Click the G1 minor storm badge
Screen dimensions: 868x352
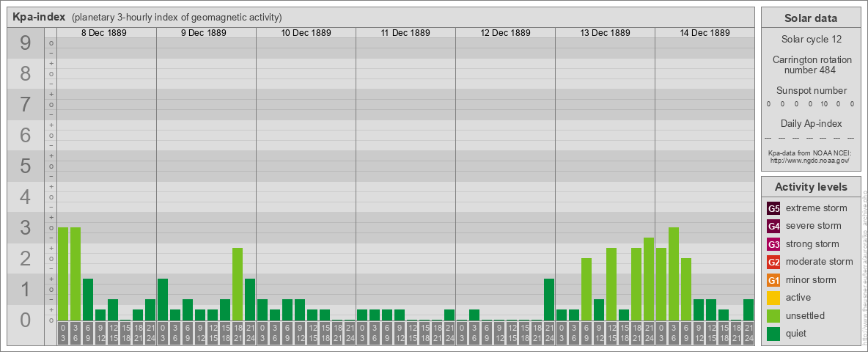(x=773, y=280)
